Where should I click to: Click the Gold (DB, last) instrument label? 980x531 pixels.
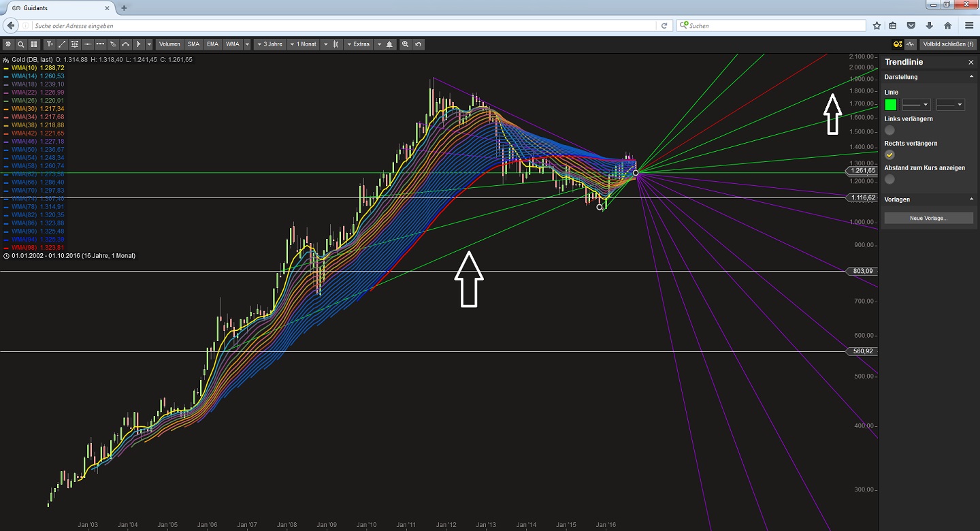(x=33, y=60)
